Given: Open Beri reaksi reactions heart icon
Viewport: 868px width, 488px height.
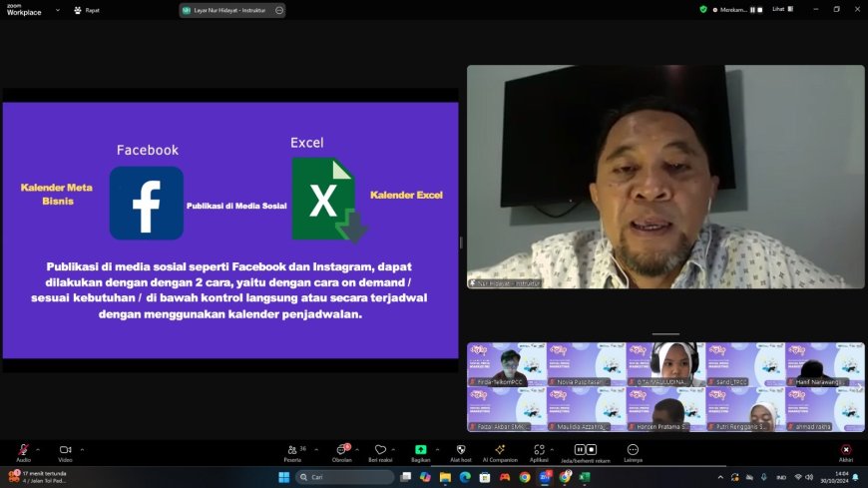Looking at the screenshot, I should [x=380, y=452].
